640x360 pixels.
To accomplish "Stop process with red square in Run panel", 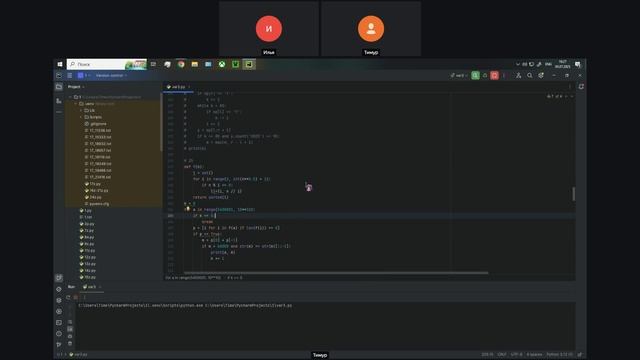I will pyautogui.click(x=76, y=297).
